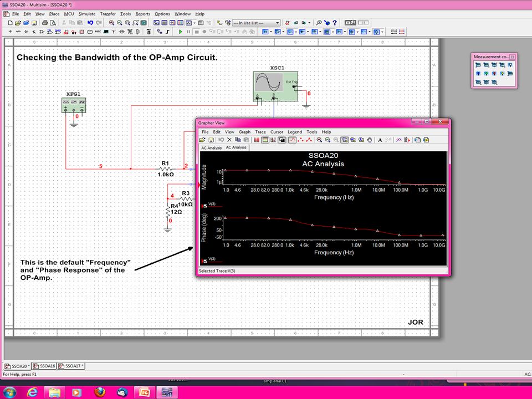Viewport: 532px width, 399px height.
Task: Place a Transistor component icon
Action: pos(34,32)
